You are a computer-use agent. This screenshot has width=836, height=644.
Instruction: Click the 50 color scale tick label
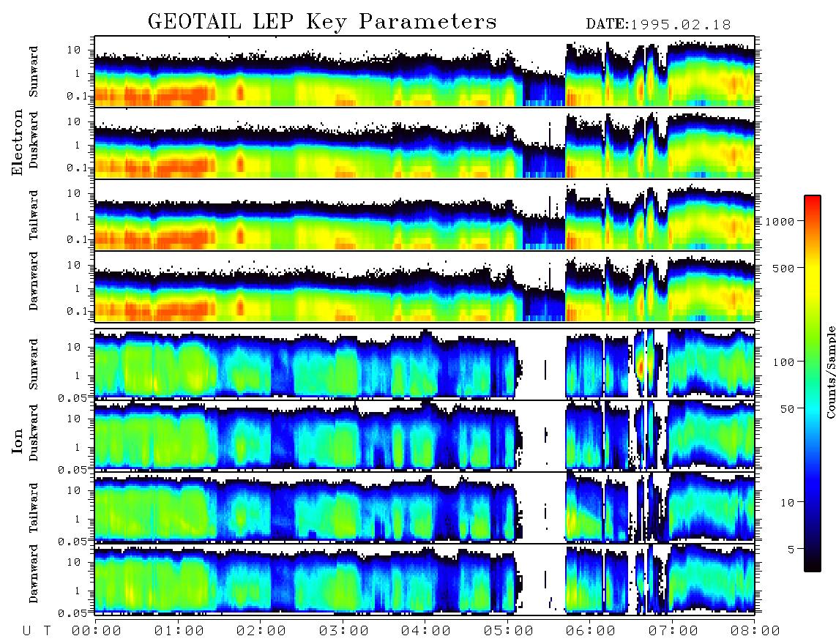point(787,409)
